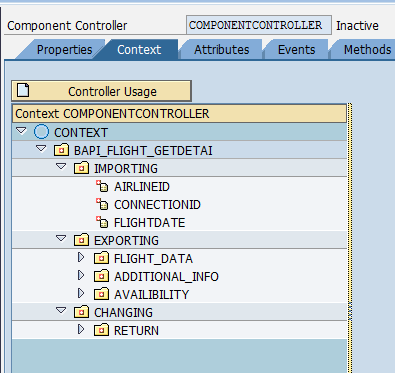Select the AVAILABILITY label

tap(151, 295)
